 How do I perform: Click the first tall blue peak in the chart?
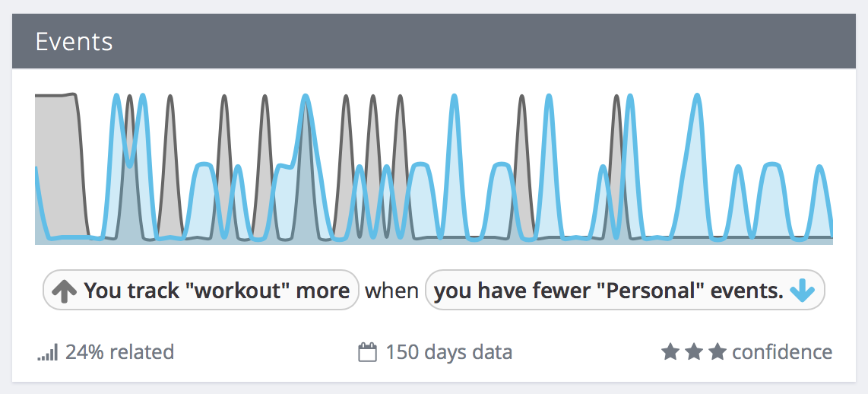[x=116, y=167]
